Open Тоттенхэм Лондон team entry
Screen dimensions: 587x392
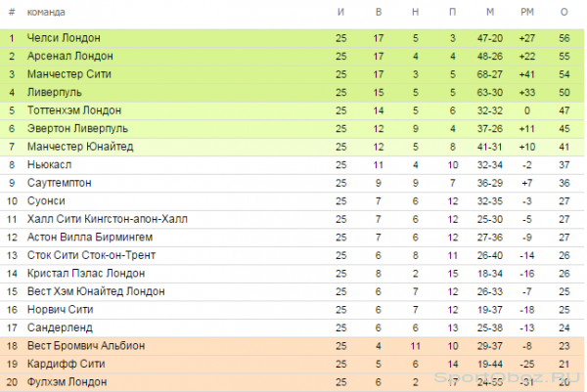pyautogui.click(x=74, y=110)
